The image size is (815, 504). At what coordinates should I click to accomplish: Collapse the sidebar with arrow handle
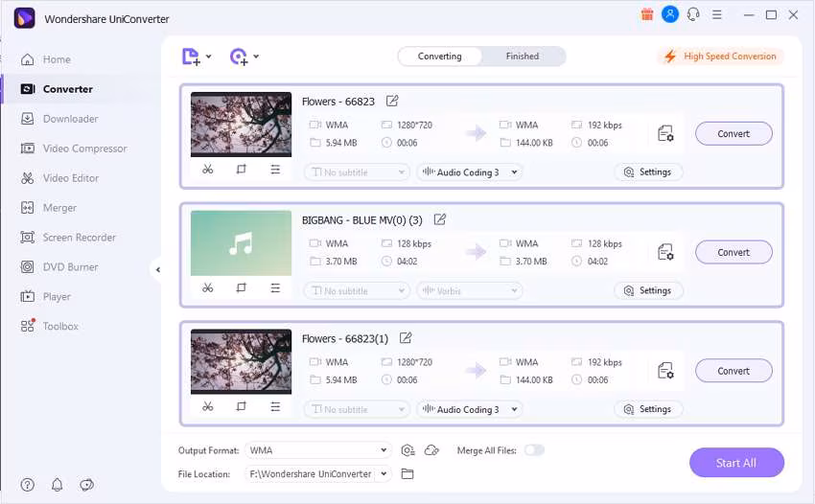[157, 269]
